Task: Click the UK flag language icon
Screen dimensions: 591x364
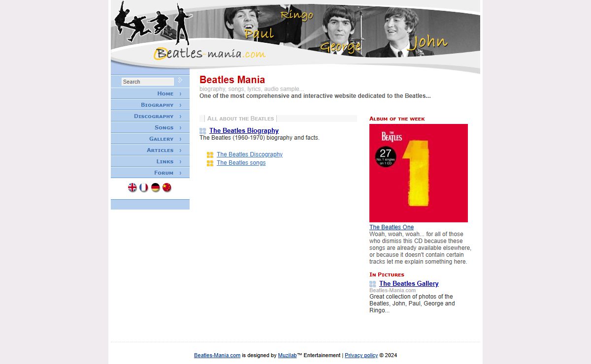Action: coord(132,187)
